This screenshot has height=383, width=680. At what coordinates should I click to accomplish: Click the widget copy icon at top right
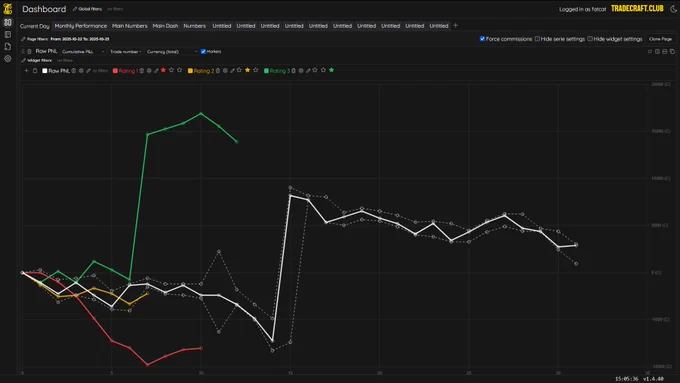672,51
